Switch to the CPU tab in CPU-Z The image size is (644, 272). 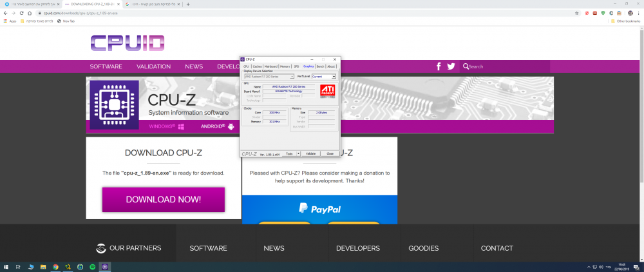pos(246,66)
